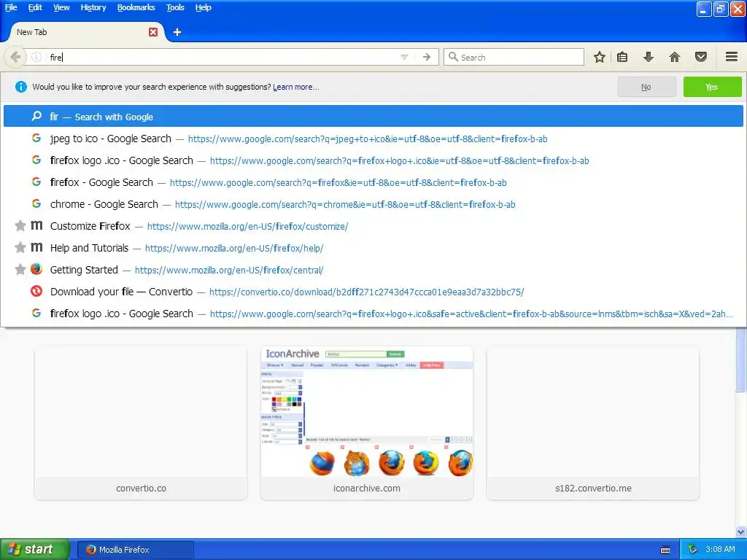Open the s182.convertio.me tile
This screenshot has height=560, width=747.
[x=593, y=423]
